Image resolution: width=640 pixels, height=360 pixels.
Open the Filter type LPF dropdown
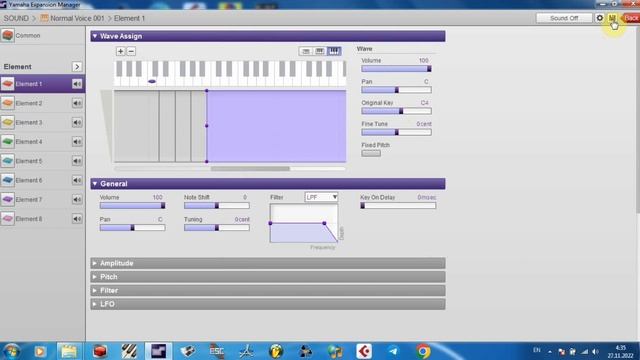(x=321, y=197)
